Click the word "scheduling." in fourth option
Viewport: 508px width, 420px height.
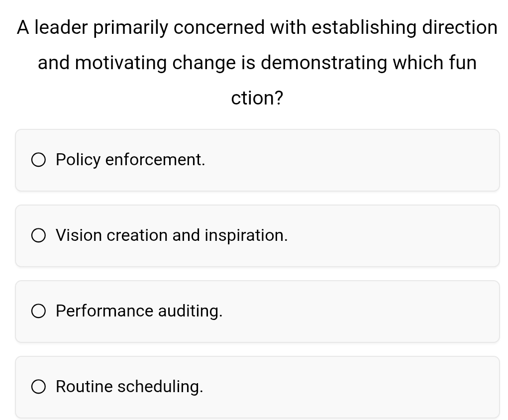tap(160, 387)
